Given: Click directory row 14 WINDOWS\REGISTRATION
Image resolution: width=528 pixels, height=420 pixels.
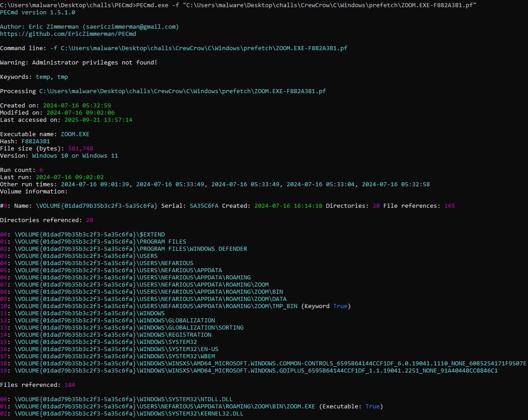Looking at the screenshot, I should point(106,335).
